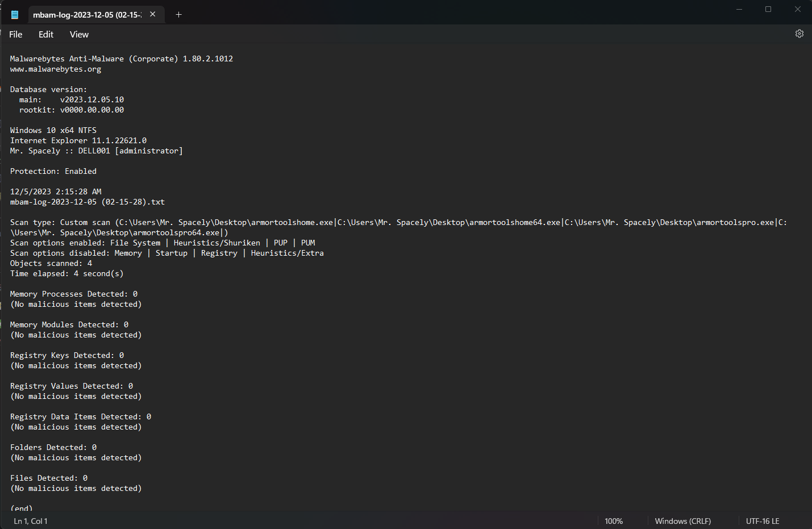The image size is (812, 529).
Task: Click the '(end)' line at bottom
Action: (22, 508)
